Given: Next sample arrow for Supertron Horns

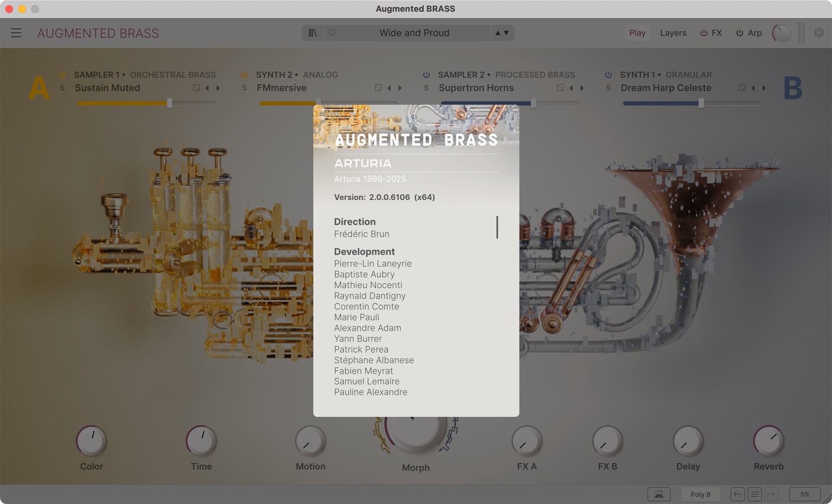Looking at the screenshot, I should click(x=582, y=88).
